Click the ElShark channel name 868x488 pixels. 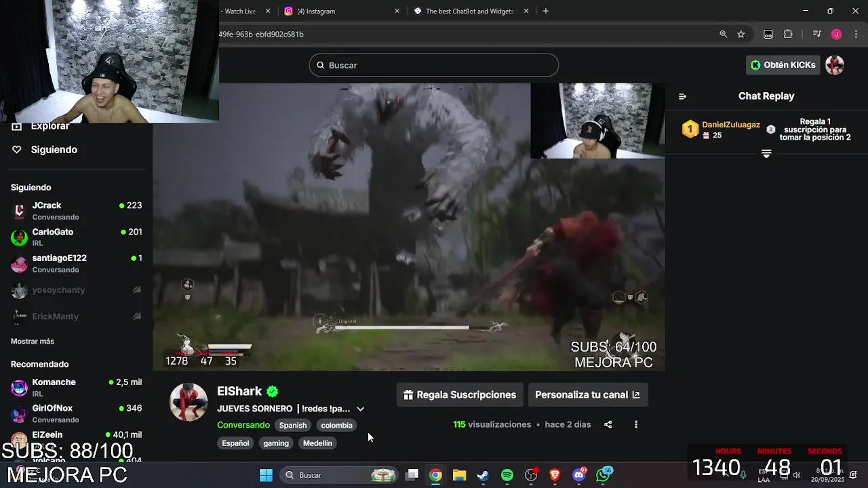(x=239, y=391)
